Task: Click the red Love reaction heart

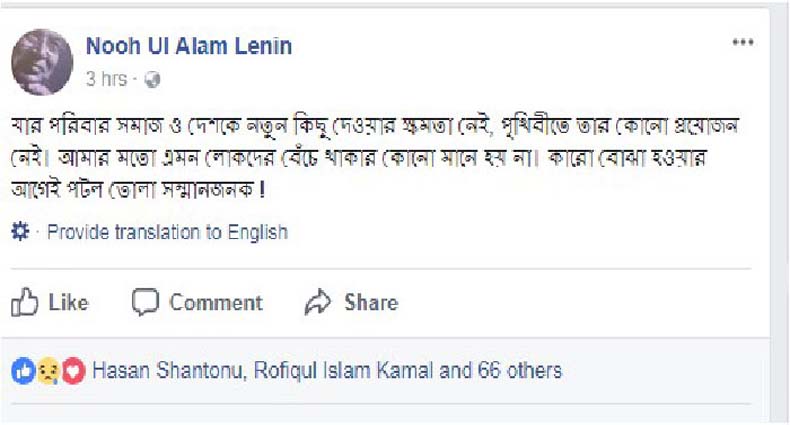Action: click(x=72, y=371)
